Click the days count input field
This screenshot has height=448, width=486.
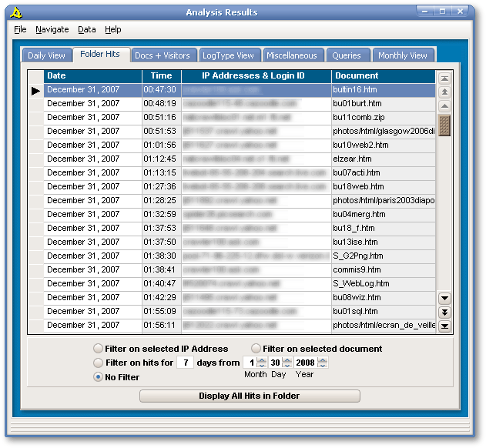(x=185, y=363)
